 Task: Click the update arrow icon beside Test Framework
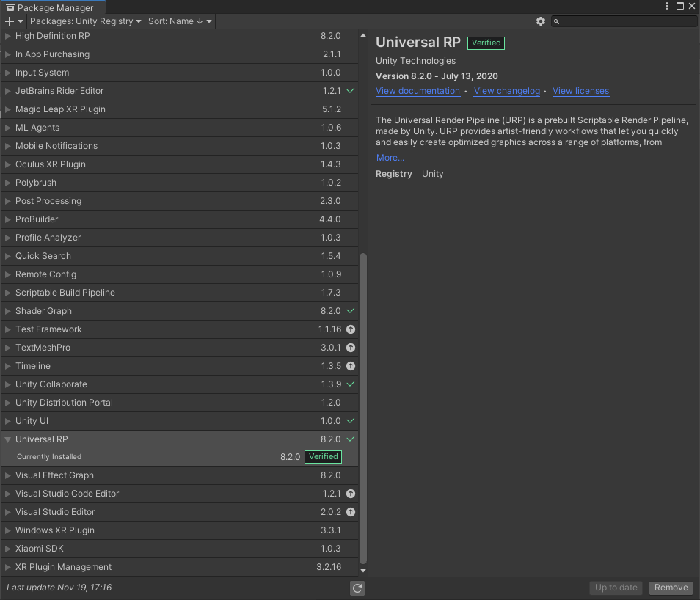351,329
